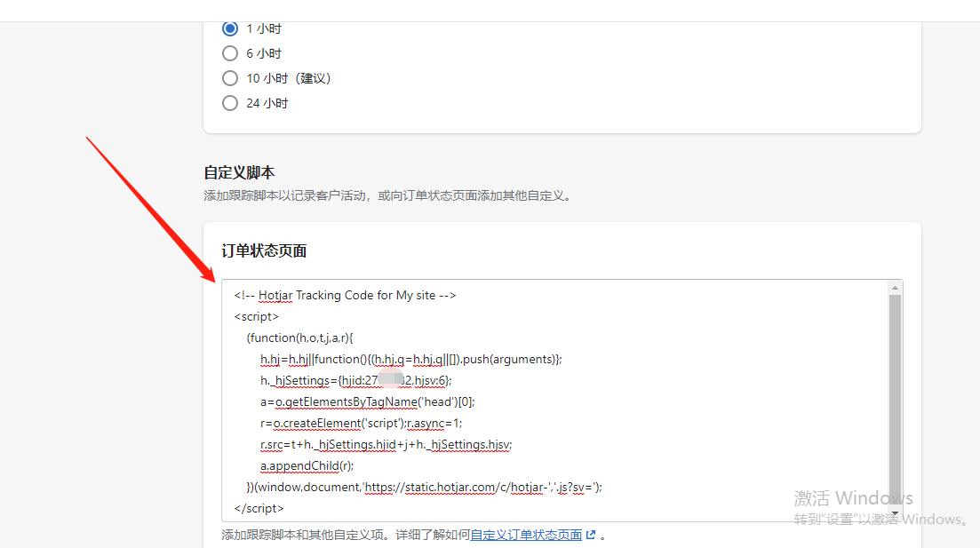Click the (function(h,o,t,j,a,r){ code line
Viewport: 980px width, 548px height.
click(300, 338)
